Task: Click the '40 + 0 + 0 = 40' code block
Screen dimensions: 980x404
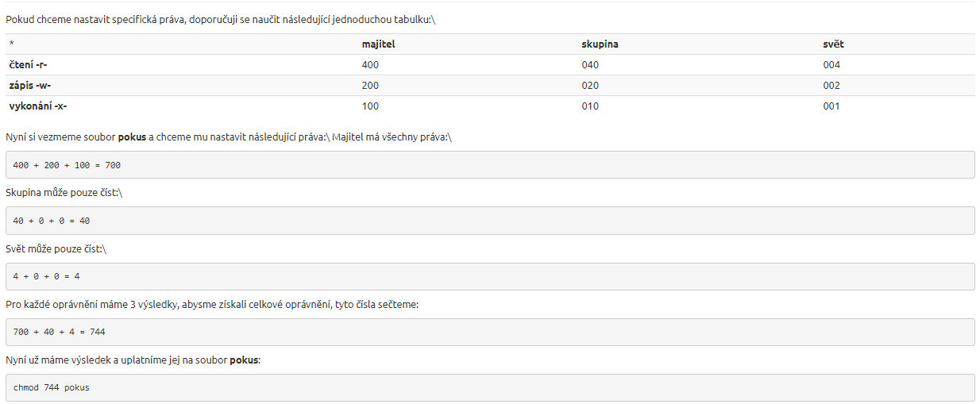Action: 489,221
